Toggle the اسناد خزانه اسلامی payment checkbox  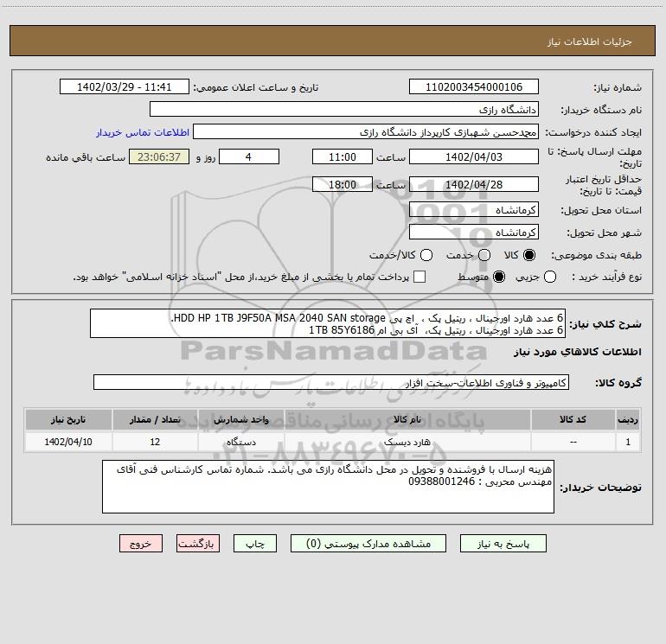point(420,277)
